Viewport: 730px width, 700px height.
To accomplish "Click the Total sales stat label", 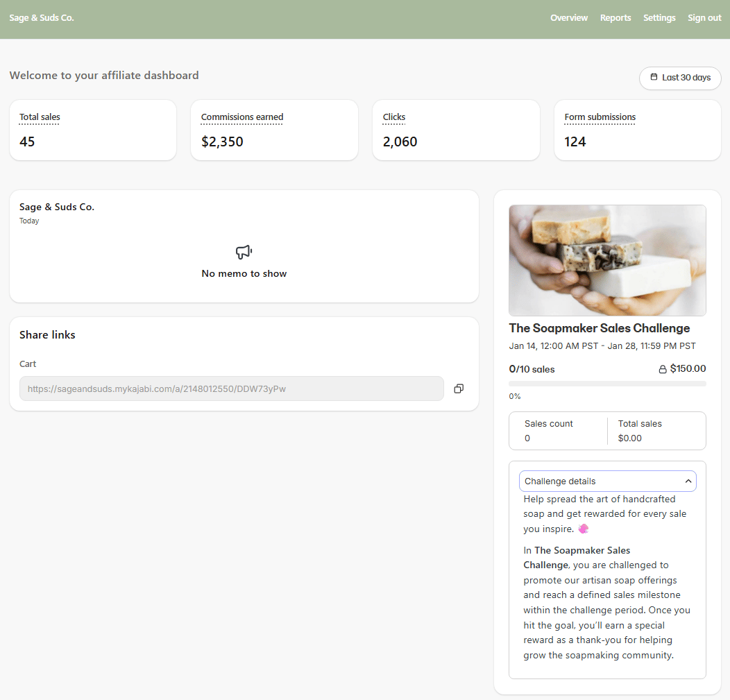I will tap(40, 117).
